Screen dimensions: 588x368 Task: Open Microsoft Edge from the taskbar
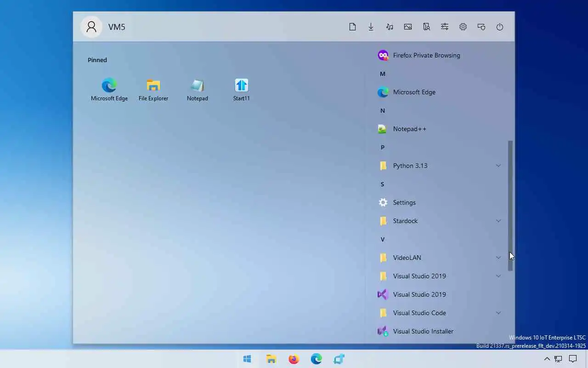click(316, 359)
